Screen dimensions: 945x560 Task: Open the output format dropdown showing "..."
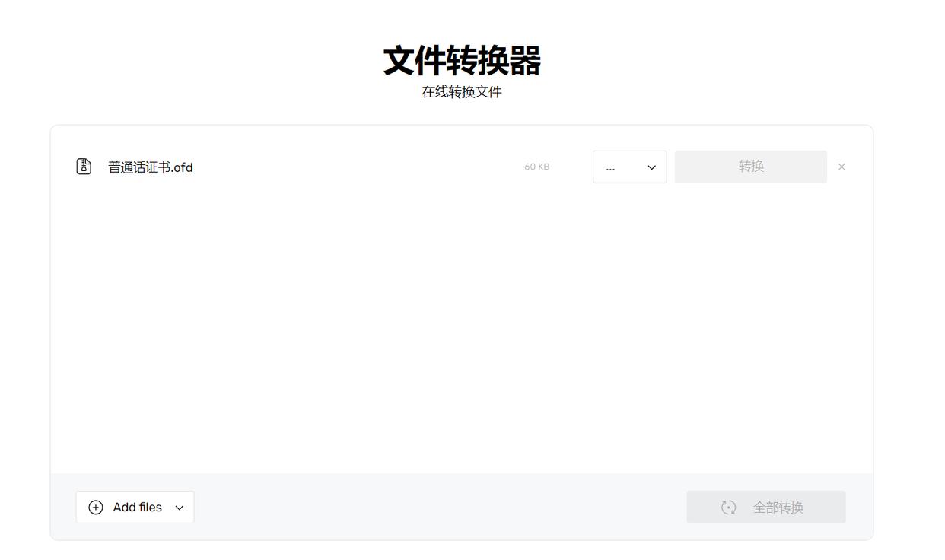[x=629, y=167]
